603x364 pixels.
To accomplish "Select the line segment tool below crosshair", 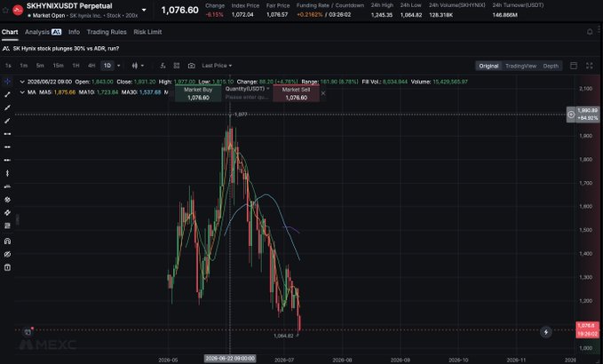I will click(x=7, y=94).
